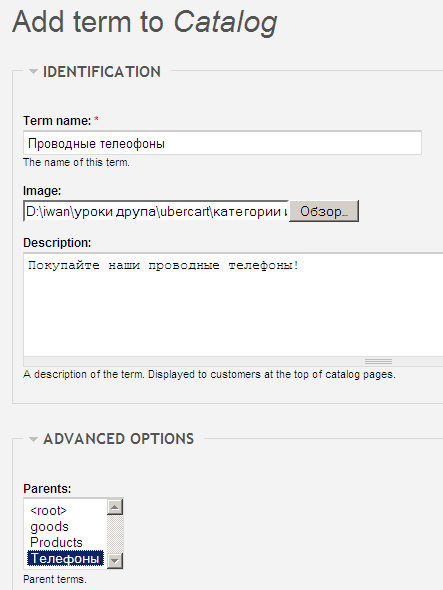Focus the Term name text field
The image size is (443, 590).
pyautogui.click(x=222, y=143)
